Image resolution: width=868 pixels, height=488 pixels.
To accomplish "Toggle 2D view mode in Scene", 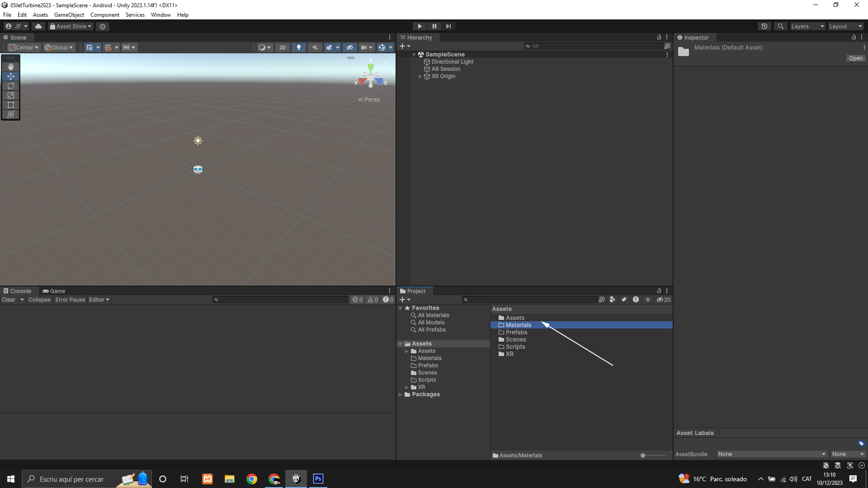I will (x=283, y=47).
